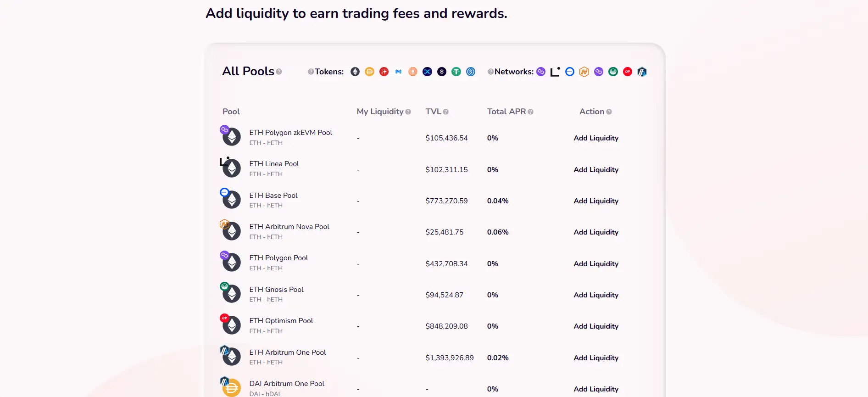
Task: Pick Arbitrum One in the Networks filter
Action: [x=642, y=72]
